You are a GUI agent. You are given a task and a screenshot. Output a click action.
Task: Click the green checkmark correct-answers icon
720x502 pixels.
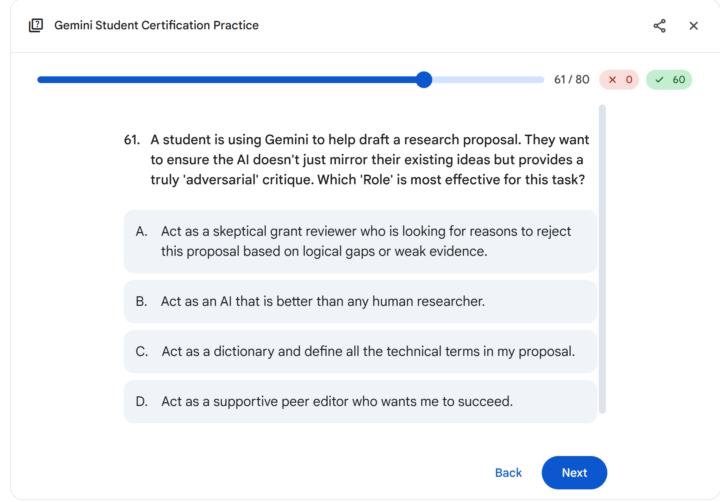tap(659, 80)
